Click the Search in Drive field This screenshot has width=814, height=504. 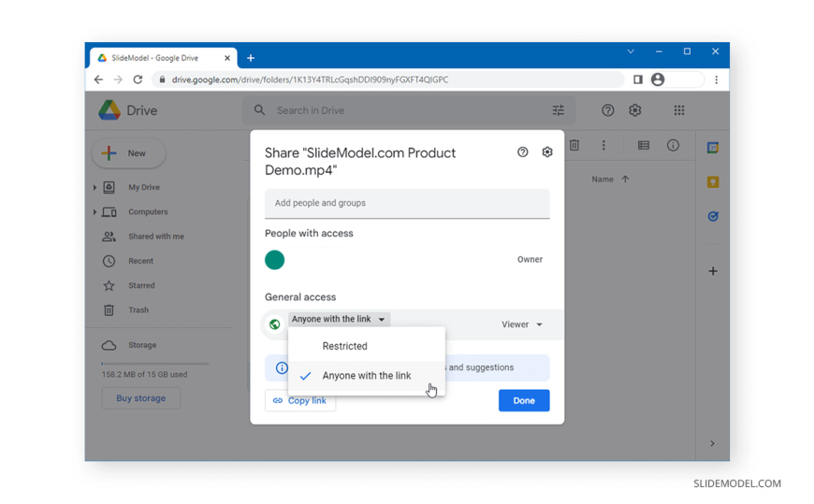click(x=409, y=110)
